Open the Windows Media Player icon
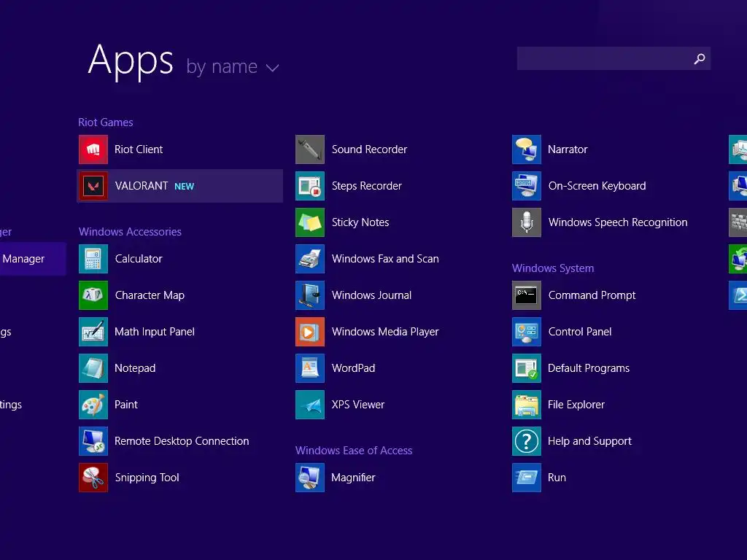Viewport: 747px width, 560px height. (x=310, y=332)
